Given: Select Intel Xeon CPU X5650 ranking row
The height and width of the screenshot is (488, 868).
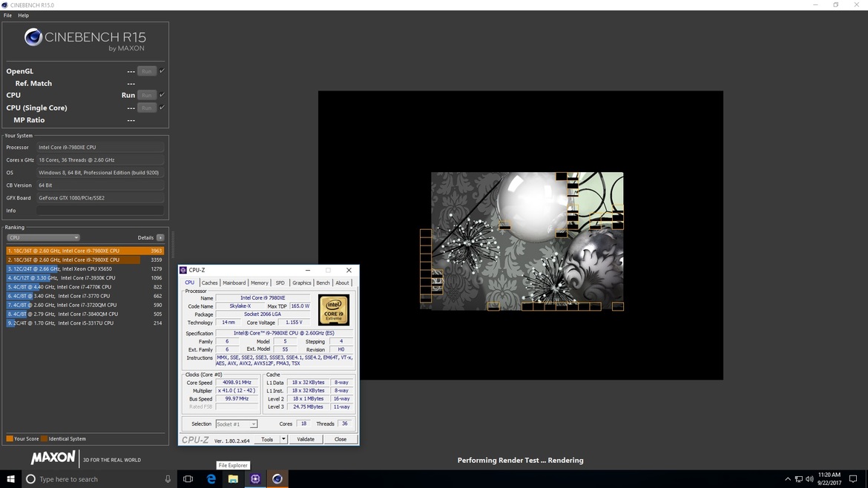Looking at the screenshot, I should click(x=85, y=269).
